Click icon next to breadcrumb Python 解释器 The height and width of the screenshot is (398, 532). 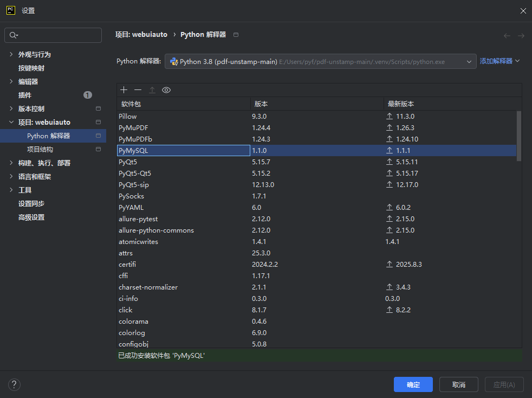[x=236, y=35]
